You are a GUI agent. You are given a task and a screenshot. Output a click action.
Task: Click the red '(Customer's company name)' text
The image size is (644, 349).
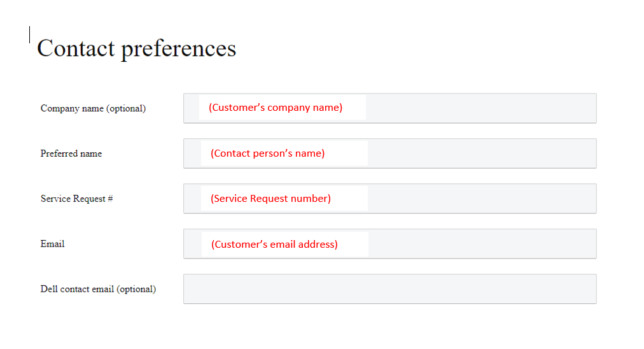pos(276,108)
